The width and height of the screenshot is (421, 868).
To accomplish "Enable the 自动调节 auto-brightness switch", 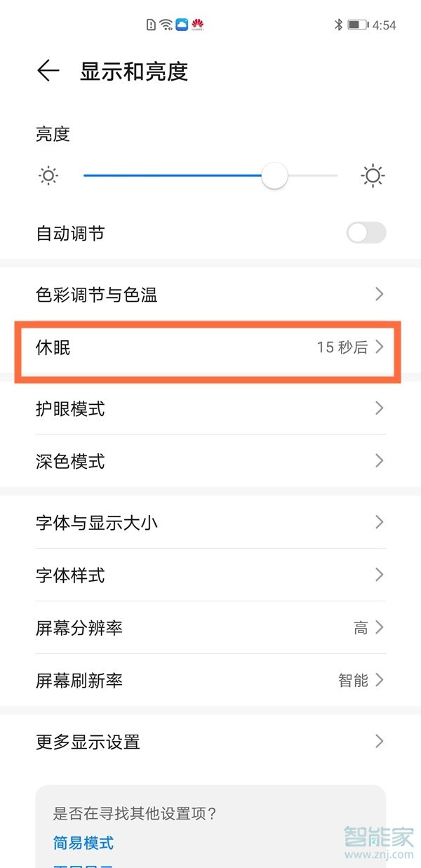I will pos(366,232).
